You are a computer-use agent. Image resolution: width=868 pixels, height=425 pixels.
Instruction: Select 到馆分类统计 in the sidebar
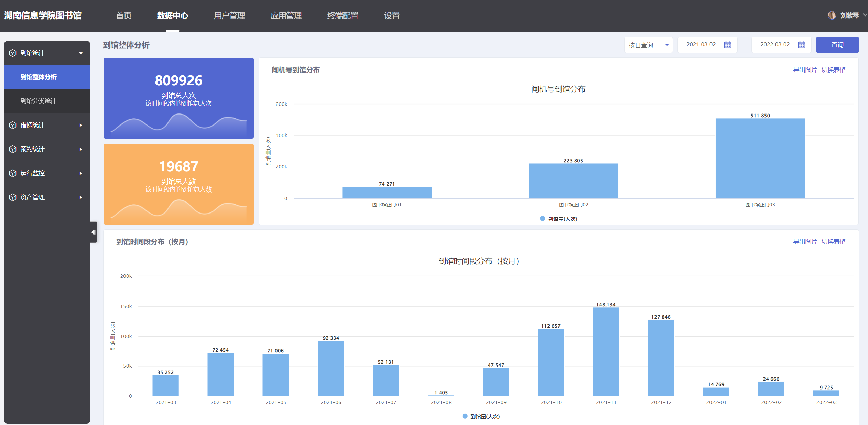39,101
